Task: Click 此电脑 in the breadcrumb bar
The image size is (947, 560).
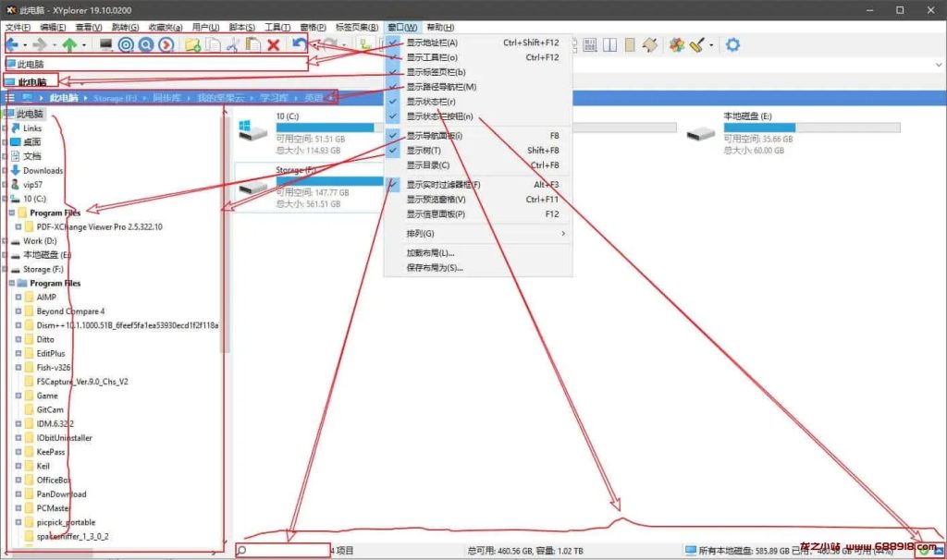Action: (64, 98)
